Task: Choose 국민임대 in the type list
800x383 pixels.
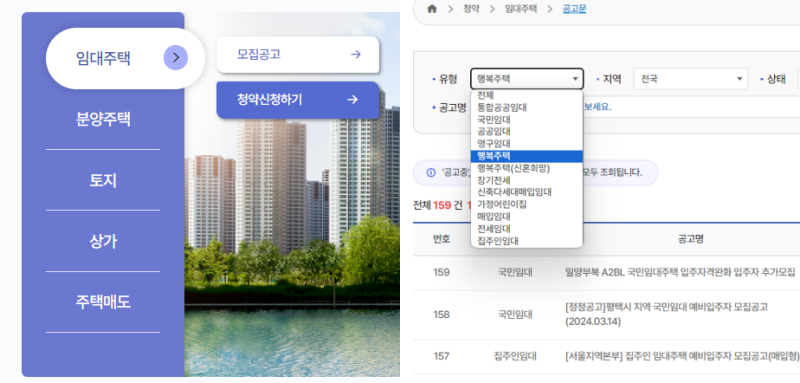Action: click(527, 120)
